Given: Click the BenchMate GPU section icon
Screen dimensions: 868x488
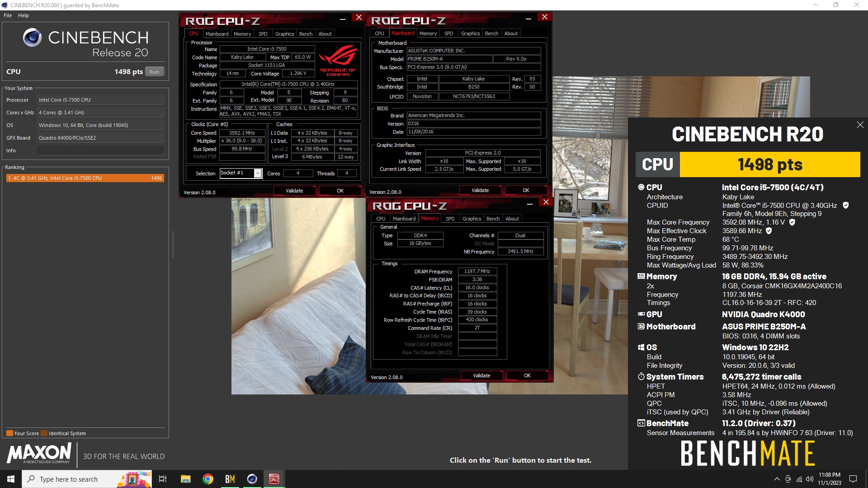Looking at the screenshot, I should 641,314.
